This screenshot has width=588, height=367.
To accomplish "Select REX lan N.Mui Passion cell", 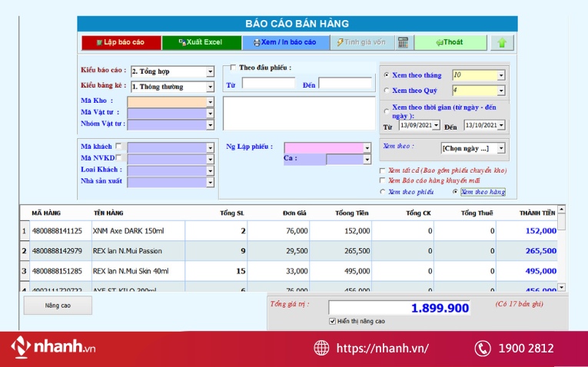I will [138, 251].
